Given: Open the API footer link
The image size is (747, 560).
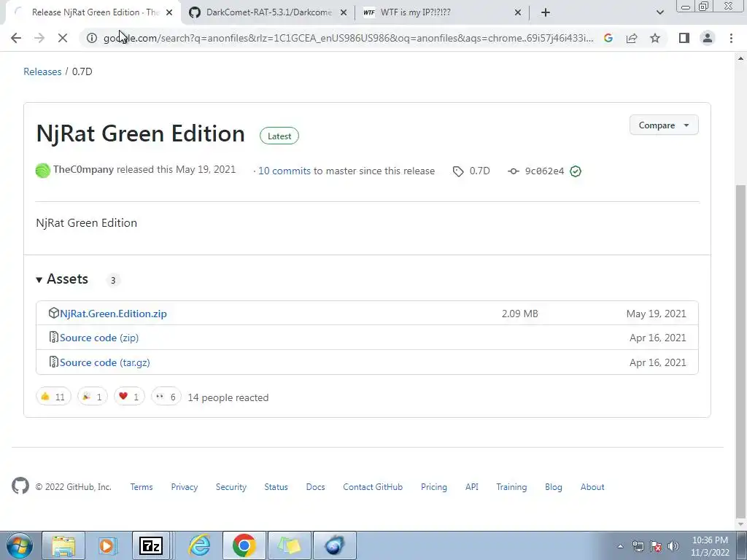Looking at the screenshot, I should click(472, 487).
